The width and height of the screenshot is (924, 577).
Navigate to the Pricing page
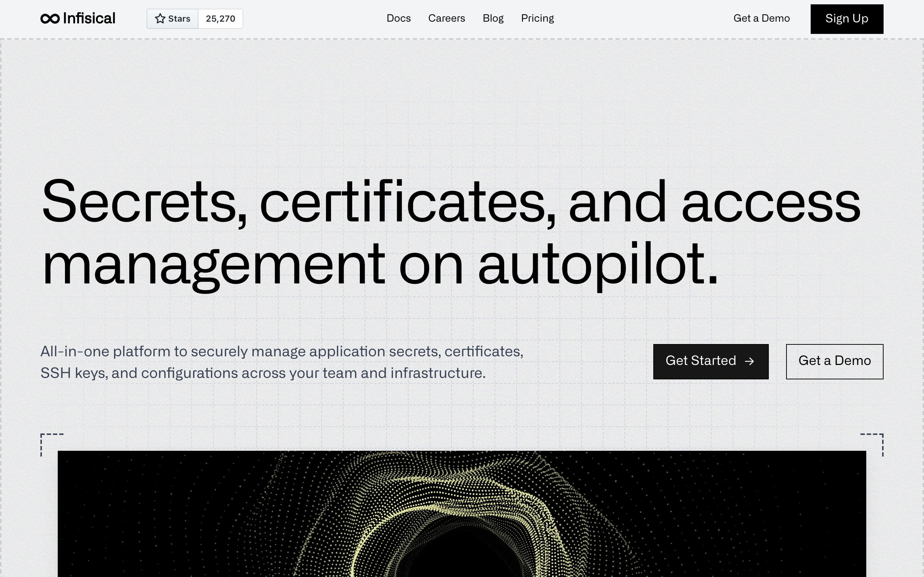[x=537, y=18]
